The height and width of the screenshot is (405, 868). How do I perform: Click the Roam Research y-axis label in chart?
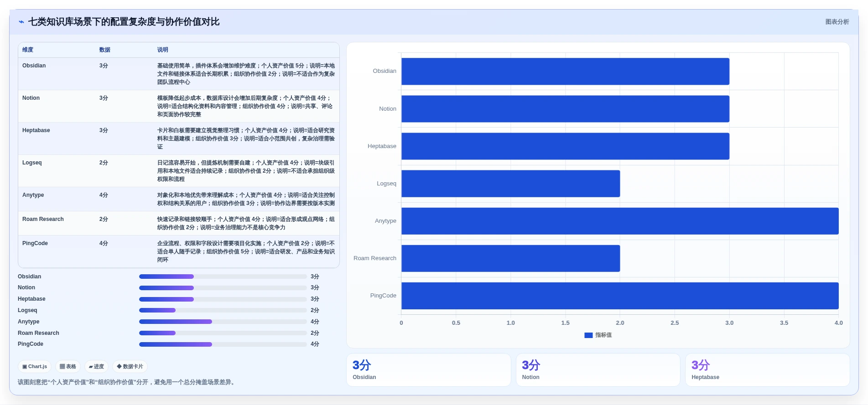375,258
